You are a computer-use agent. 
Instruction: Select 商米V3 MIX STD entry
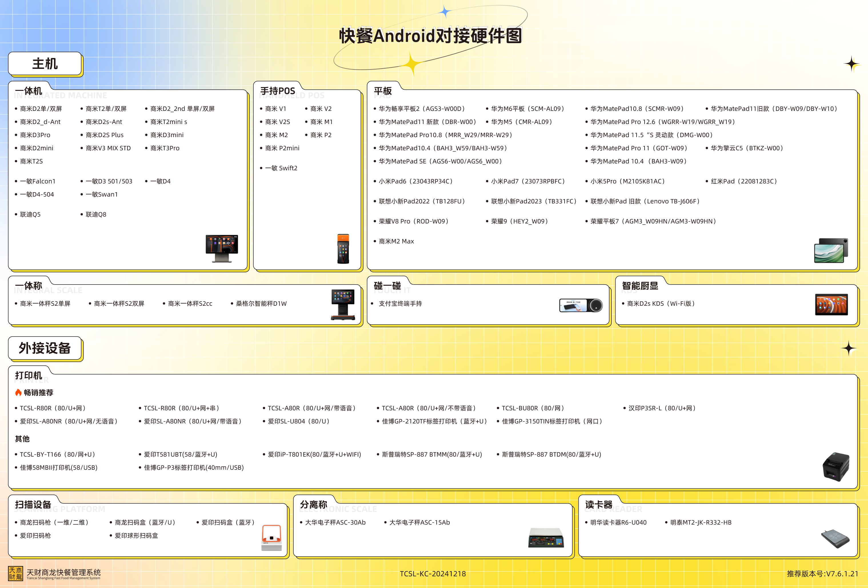(x=108, y=148)
